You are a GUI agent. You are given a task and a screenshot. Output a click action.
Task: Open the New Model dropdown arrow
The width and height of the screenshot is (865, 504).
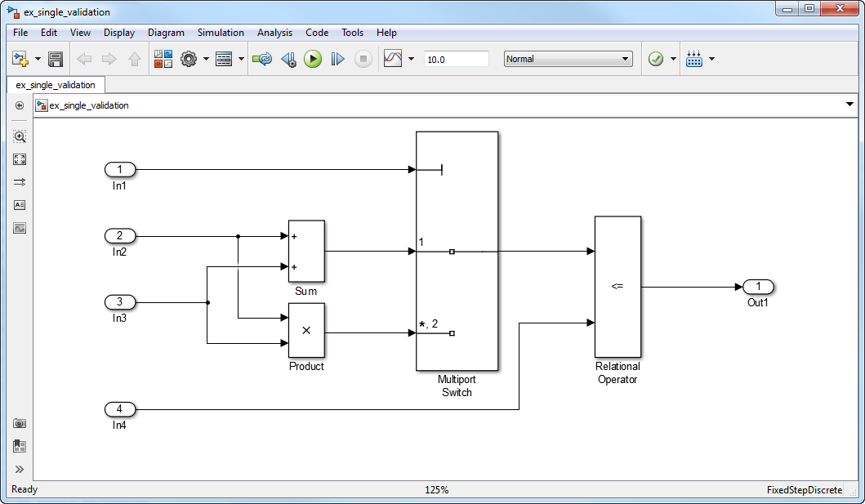pos(38,59)
